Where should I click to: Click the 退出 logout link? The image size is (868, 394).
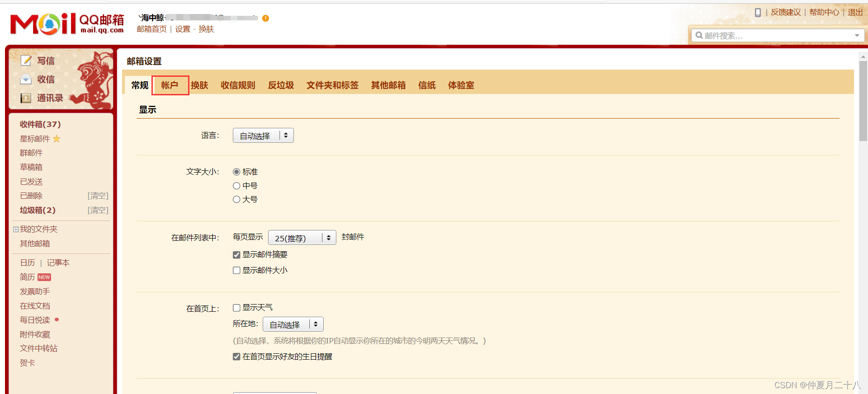[x=855, y=13]
